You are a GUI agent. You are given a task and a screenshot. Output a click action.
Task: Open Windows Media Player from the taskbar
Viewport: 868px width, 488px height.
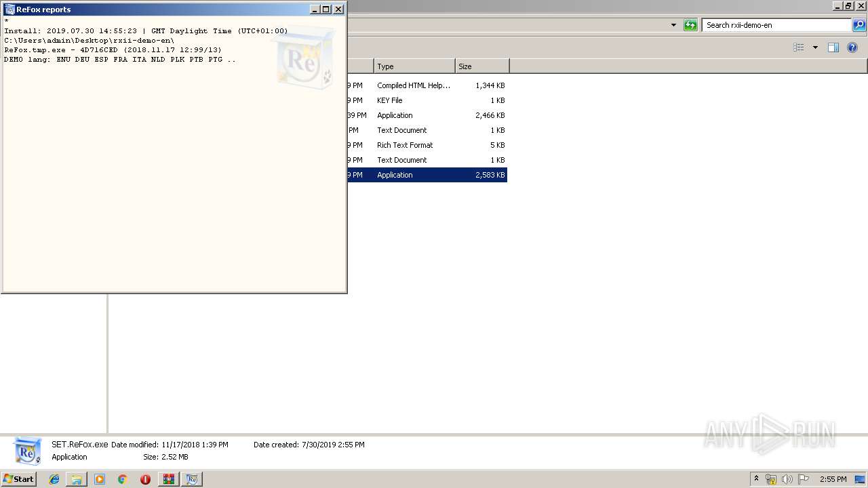(100, 479)
